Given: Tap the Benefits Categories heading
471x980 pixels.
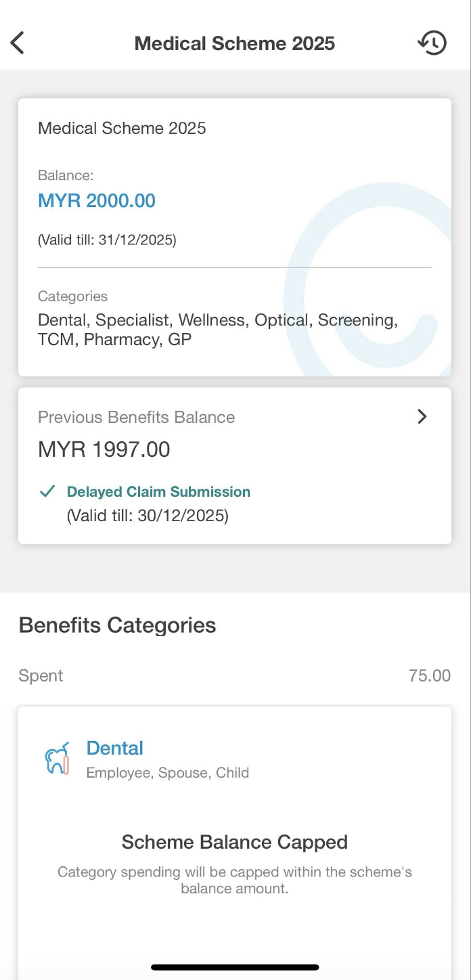Looking at the screenshot, I should click(x=118, y=625).
